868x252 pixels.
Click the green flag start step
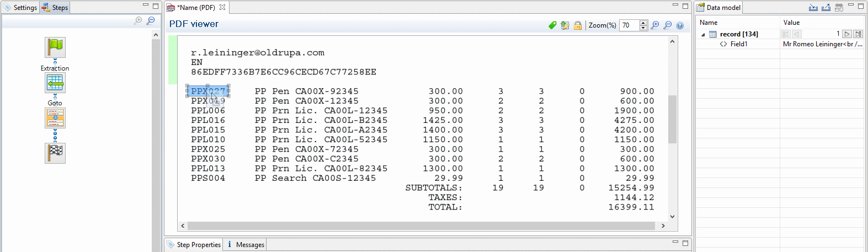coord(55,47)
